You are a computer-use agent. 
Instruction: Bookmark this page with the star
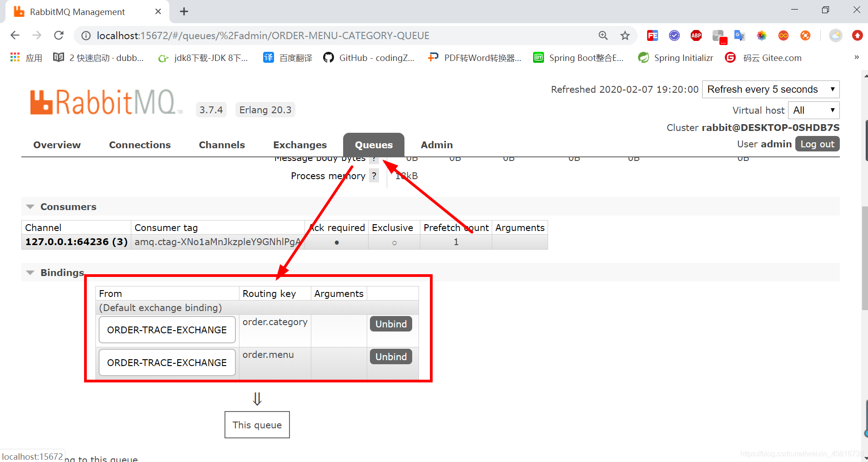tap(625, 35)
